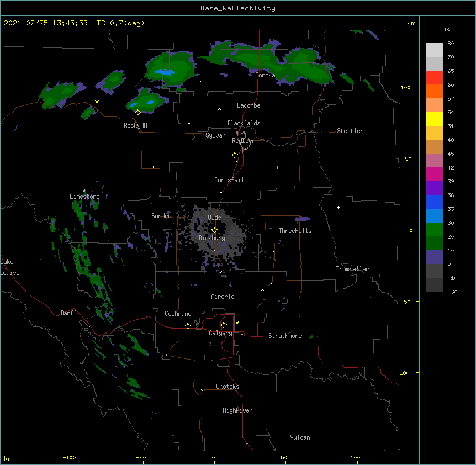This screenshot has width=476, height=465.
Task: Click the asterisk marker above Limestone label
Action: (84, 191)
